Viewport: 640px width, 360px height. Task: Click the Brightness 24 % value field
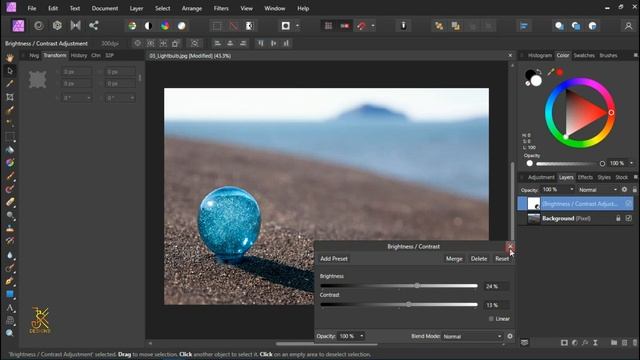497,287
